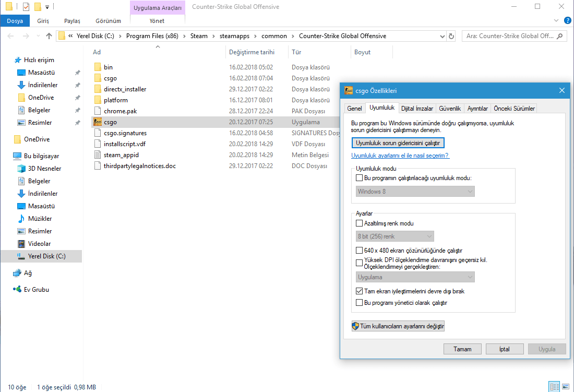This screenshot has height=392, width=574.
Task: Click the directx_installer folder icon
Action: point(98,89)
